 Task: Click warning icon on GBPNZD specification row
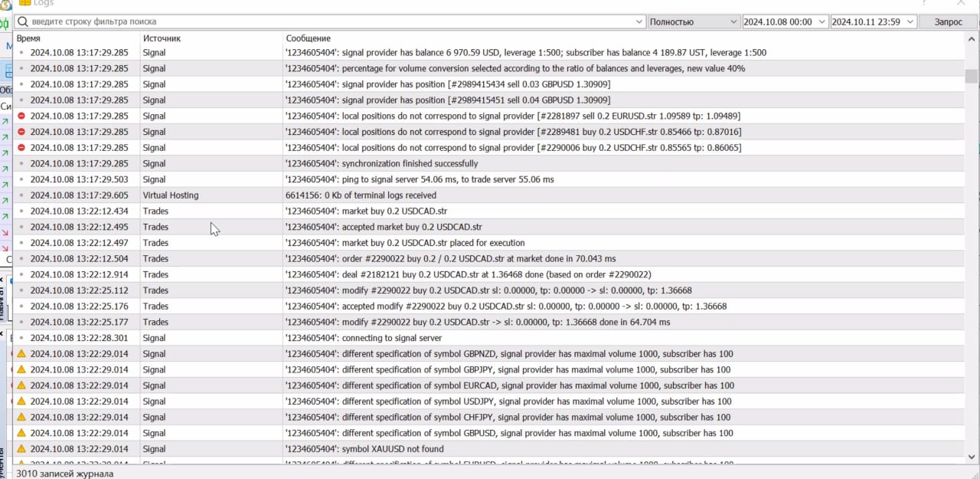click(21, 353)
